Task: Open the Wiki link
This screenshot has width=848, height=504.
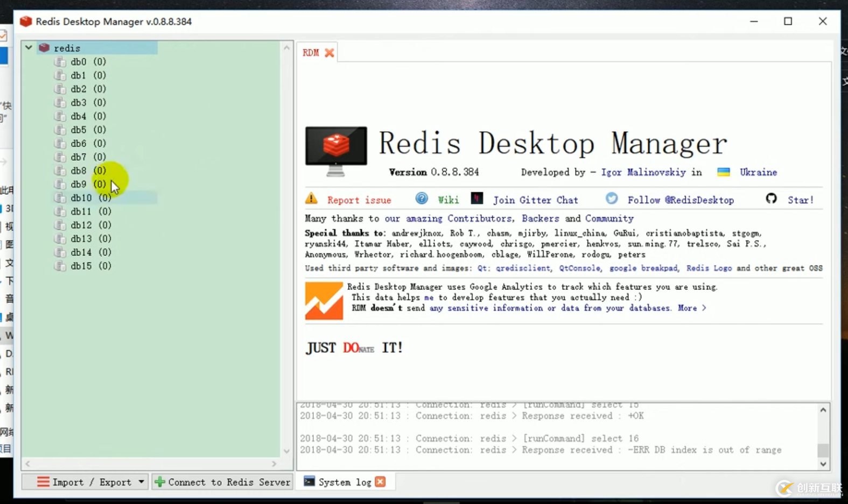Action: tap(448, 200)
